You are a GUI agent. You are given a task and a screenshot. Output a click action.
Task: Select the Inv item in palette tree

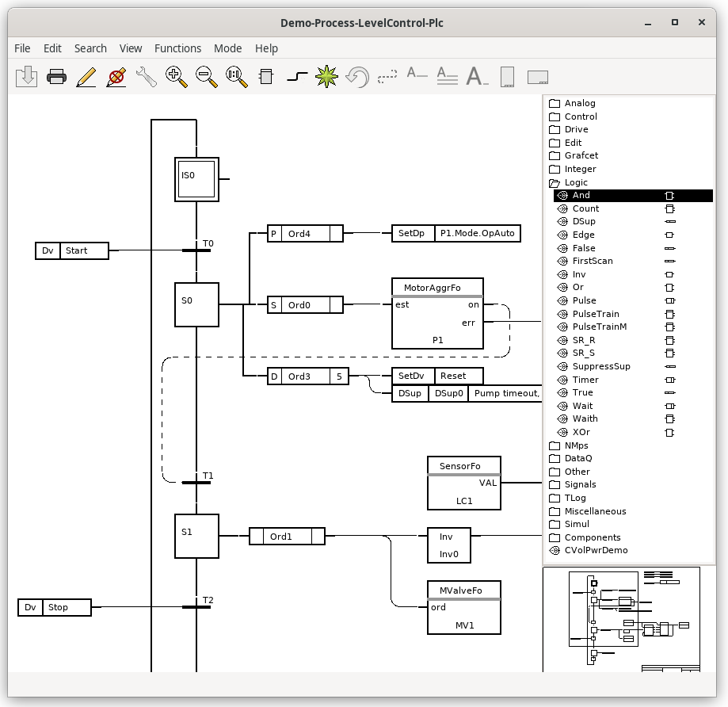[x=633, y=274]
